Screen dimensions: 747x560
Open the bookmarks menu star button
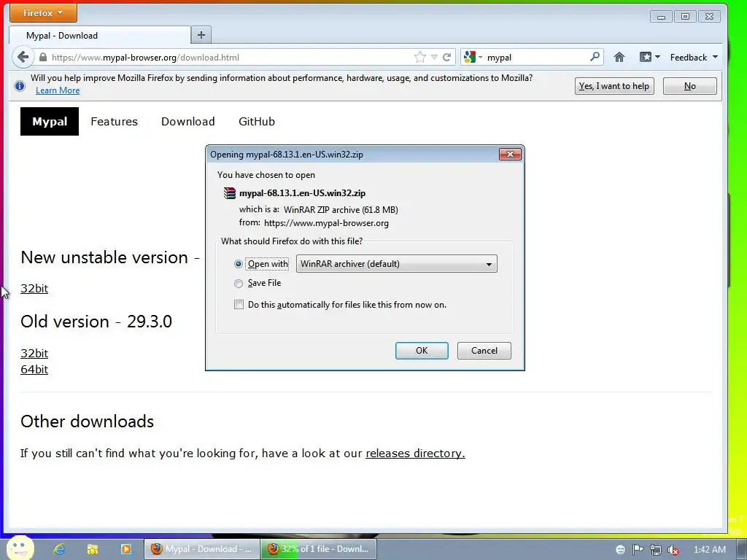(649, 57)
